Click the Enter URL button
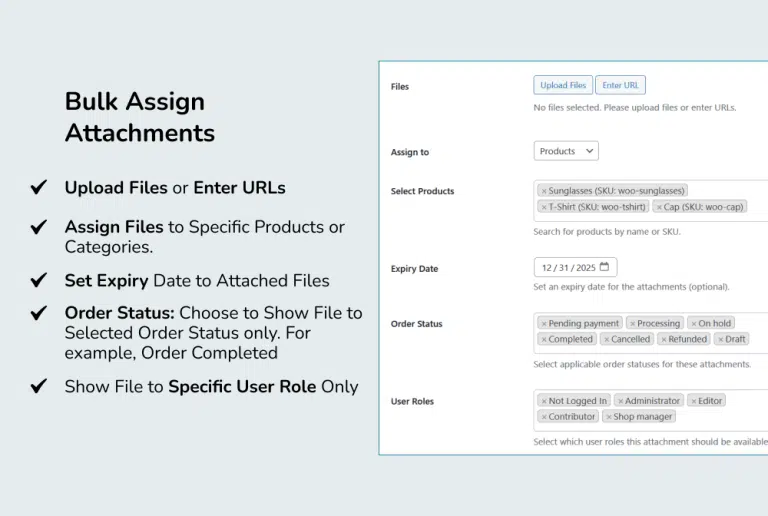This screenshot has height=516, width=768. click(x=621, y=86)
